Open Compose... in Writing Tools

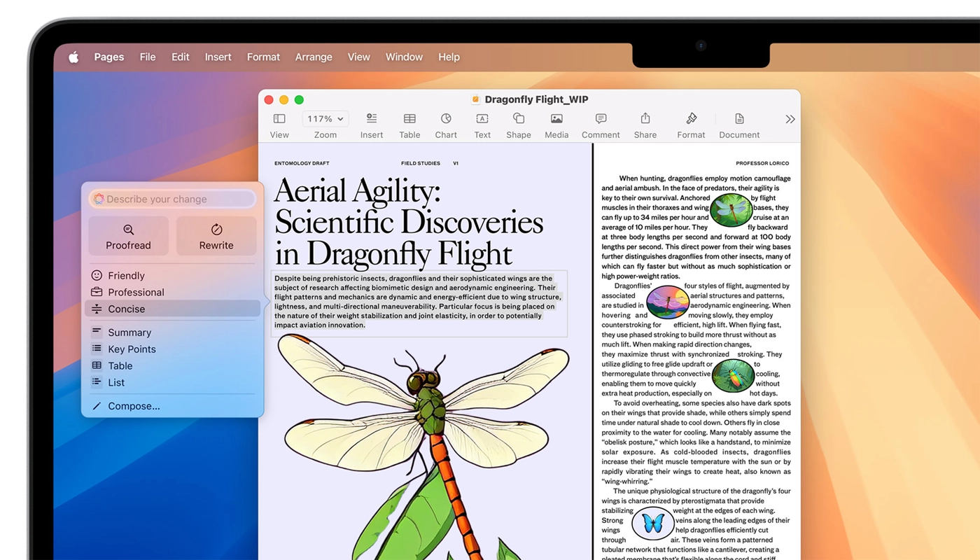tap(172, 406)
